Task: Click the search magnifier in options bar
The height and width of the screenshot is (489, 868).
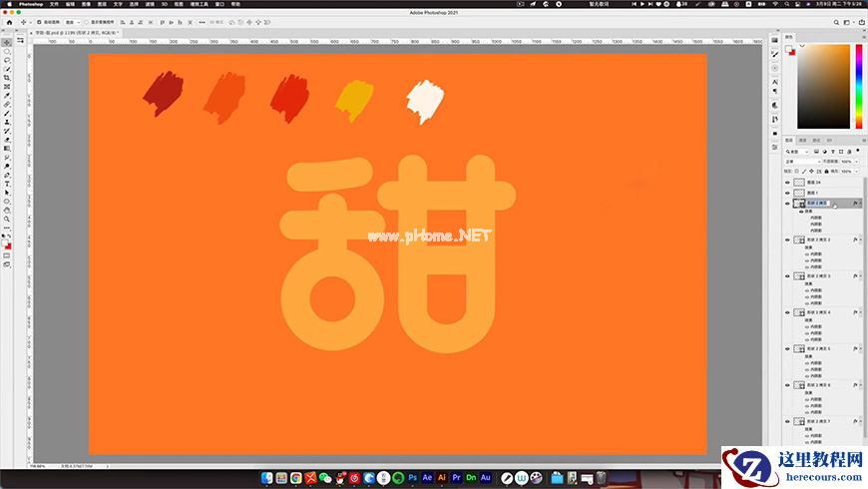Action: click(836, 22)
